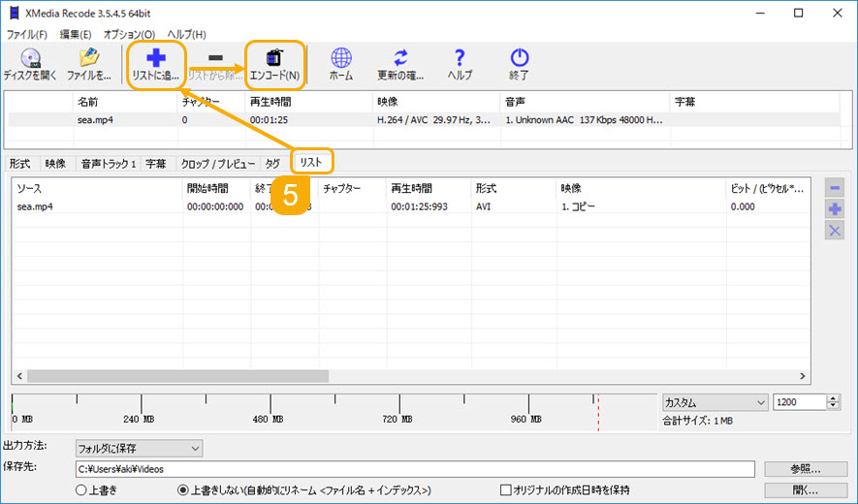Start encoding with エンコード(N) icon
The image size is (858, 504).
(274, 65)
